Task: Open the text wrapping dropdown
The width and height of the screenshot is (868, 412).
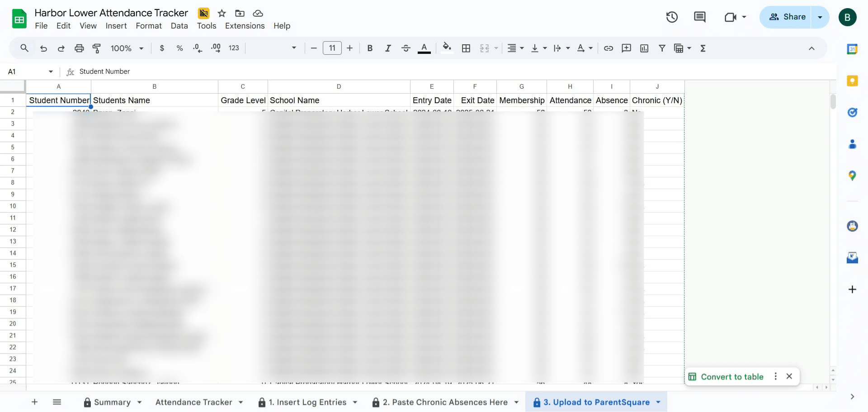Action: click(562, 48)
